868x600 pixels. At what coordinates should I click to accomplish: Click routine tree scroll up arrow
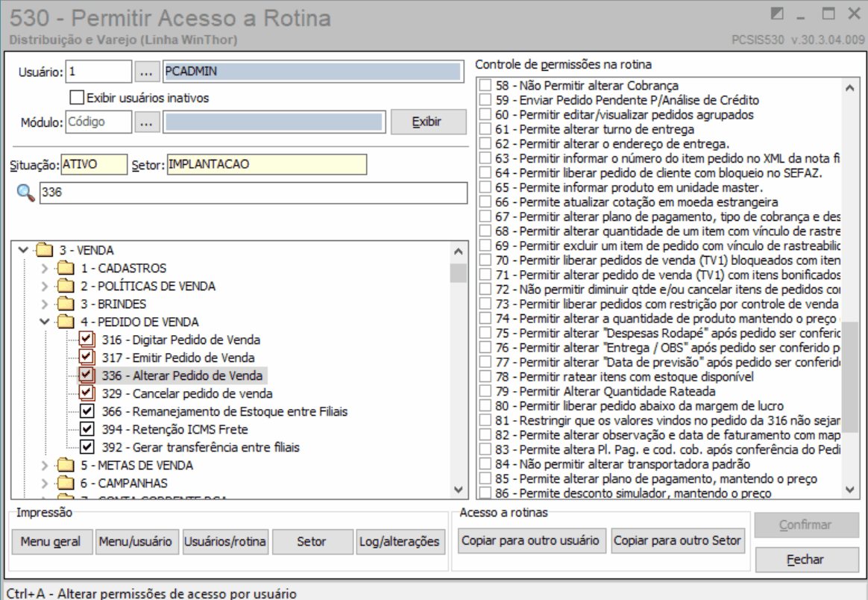pos(458,251)
